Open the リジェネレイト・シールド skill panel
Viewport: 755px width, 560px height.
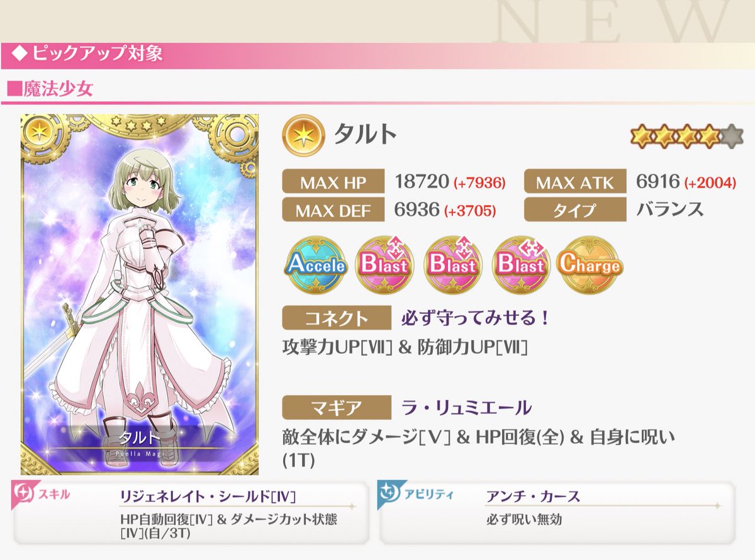click(191, 513)
